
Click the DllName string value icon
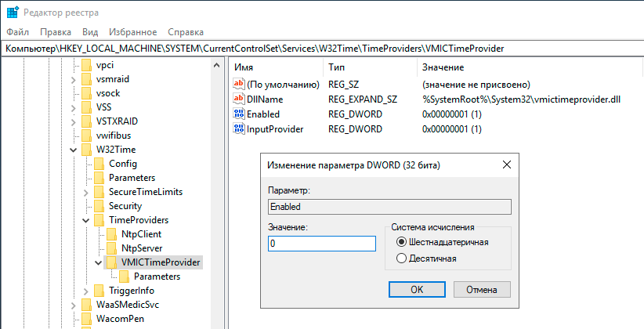click(240, 99)
